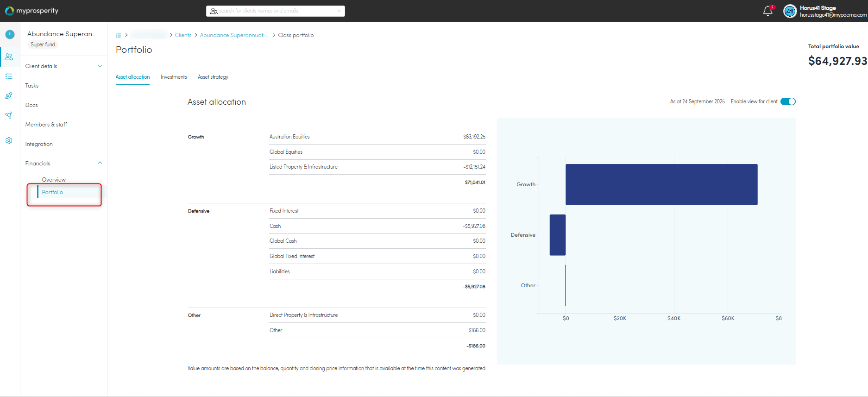Viewport: 868px width, 397px height.
Task: Open the Abundance Superannuation breadcrumb link
Action: point(234,35)
